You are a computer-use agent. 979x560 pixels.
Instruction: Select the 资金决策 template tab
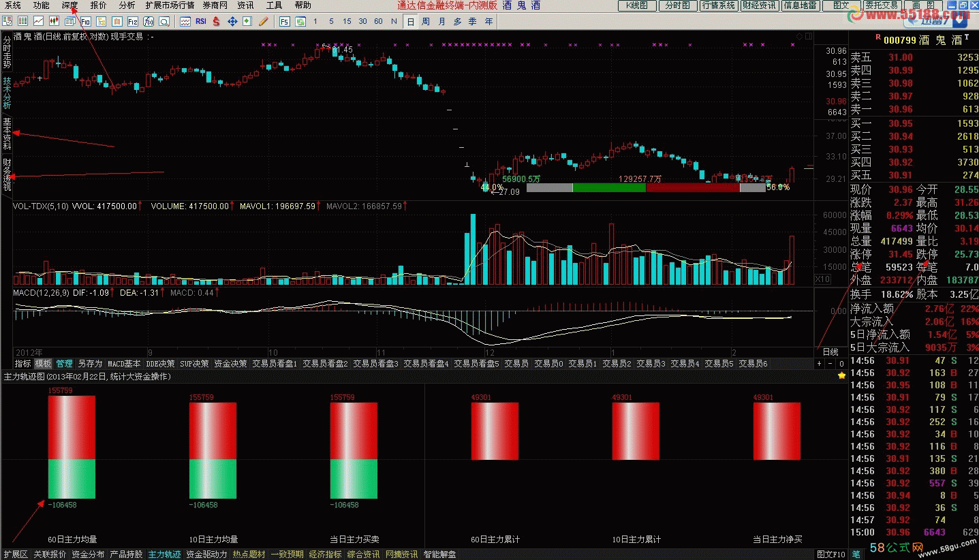[230, 364]
